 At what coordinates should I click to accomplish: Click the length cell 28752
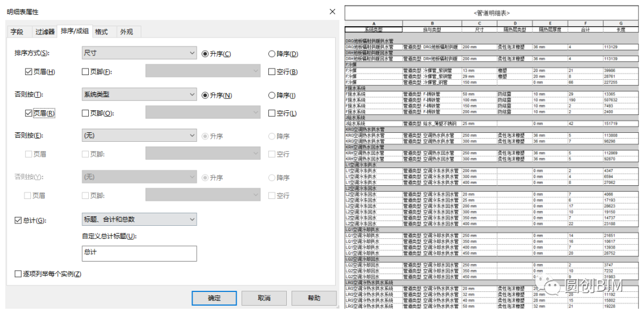(x=621, y=253)
